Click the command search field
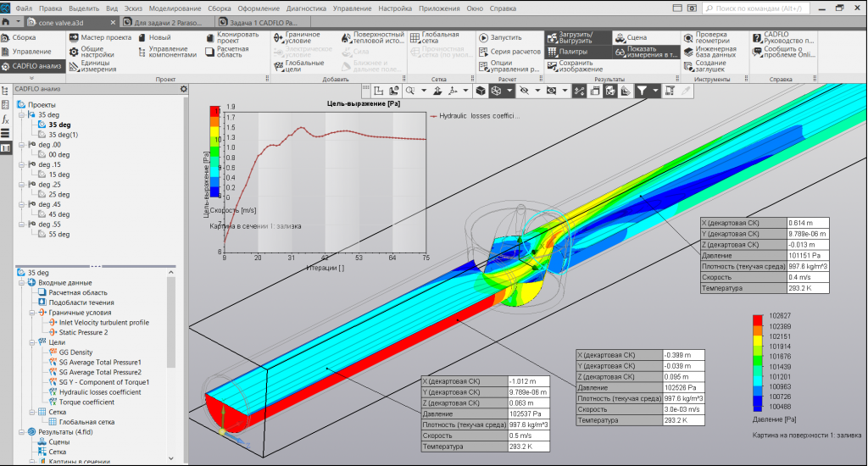Image resolution: width=868 pixels, height=466 pixels. [x=756, y=8]
